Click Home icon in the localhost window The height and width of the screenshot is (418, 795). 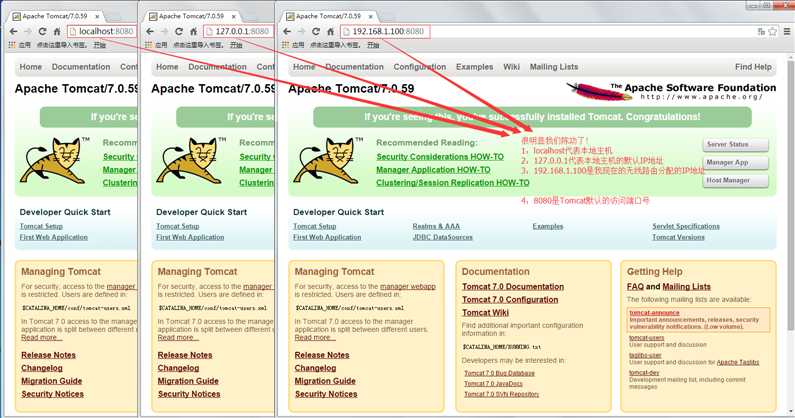click(x=57, y=31)
